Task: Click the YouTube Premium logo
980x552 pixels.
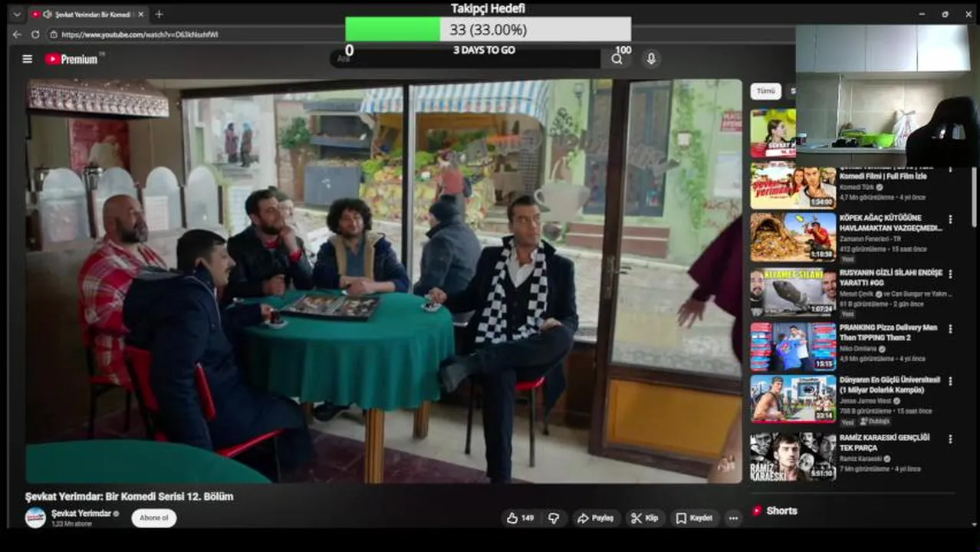Action: pyautogui.click(x=71, y=59)
